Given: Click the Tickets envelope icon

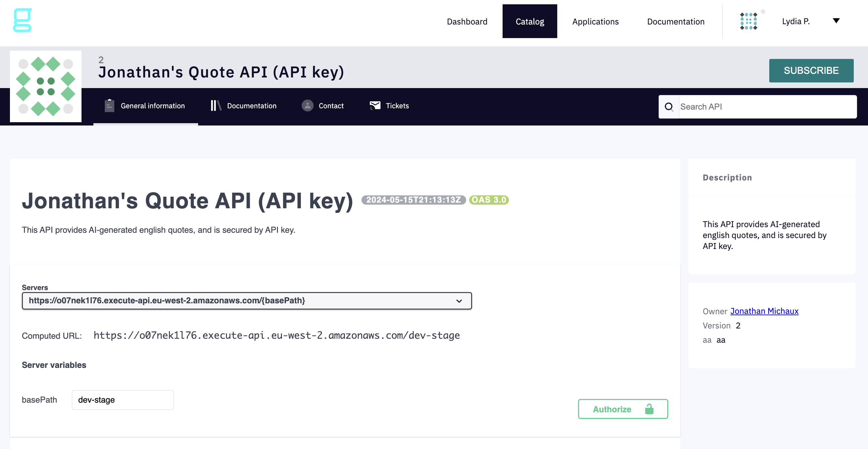Looking at the screenshot, I should coord(375,106).
